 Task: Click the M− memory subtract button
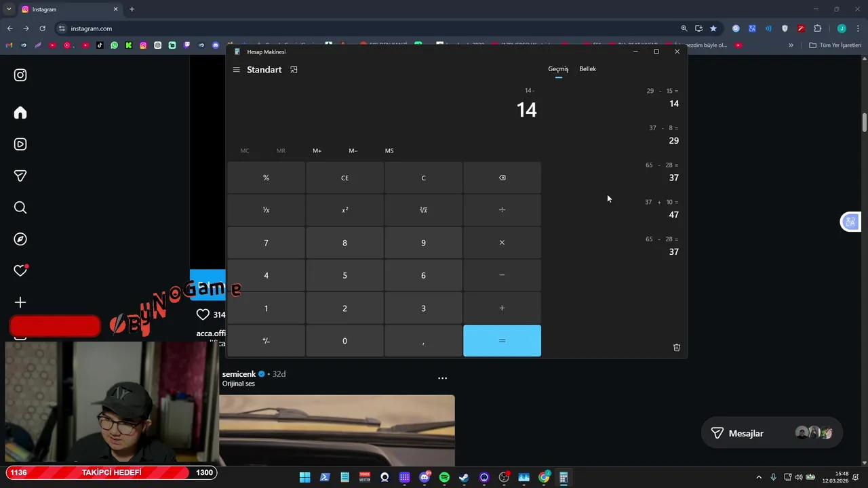[x=353, y=150]
